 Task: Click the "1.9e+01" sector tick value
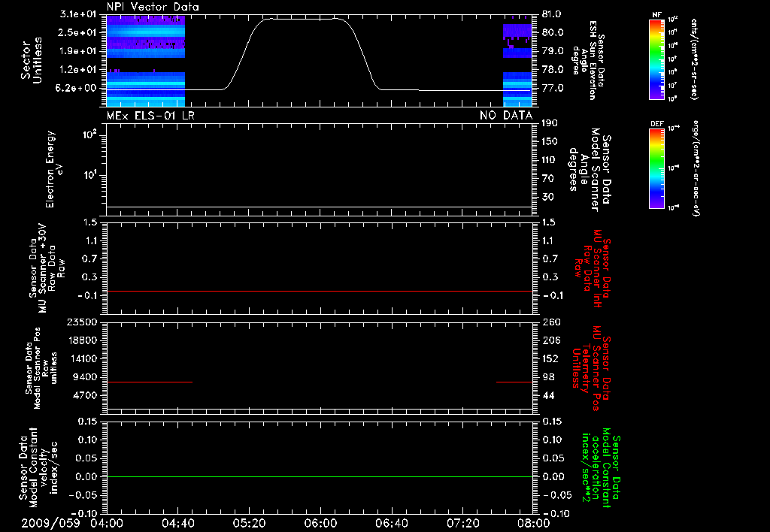[77, 51]
